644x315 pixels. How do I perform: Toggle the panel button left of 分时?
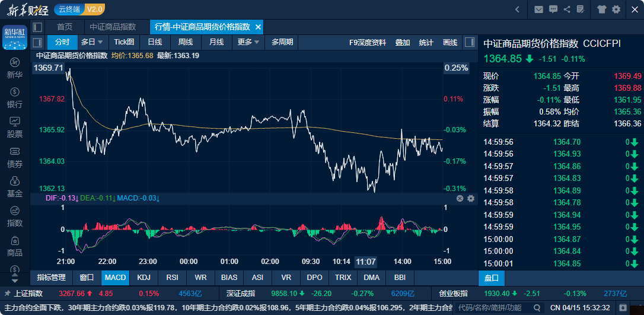point(37,42)
